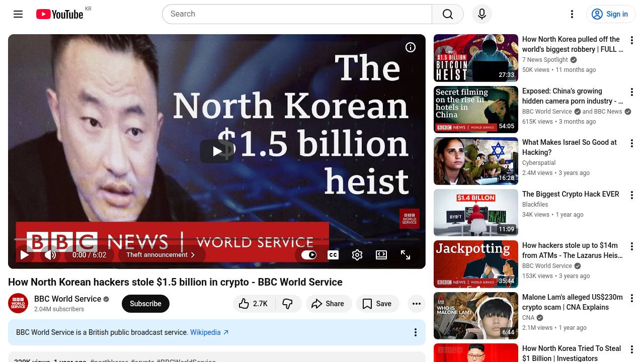
Task: Share this video
Action: tap(329, 304)
